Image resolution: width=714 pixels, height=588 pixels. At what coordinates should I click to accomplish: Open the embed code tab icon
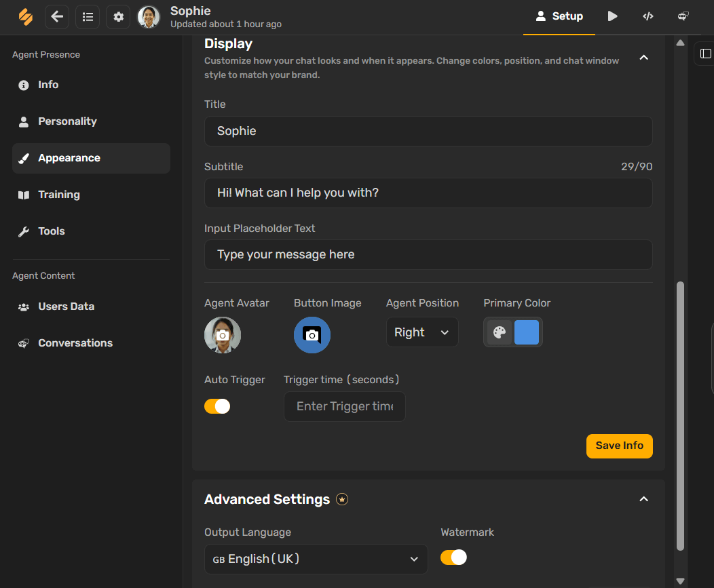coord(648,16)
